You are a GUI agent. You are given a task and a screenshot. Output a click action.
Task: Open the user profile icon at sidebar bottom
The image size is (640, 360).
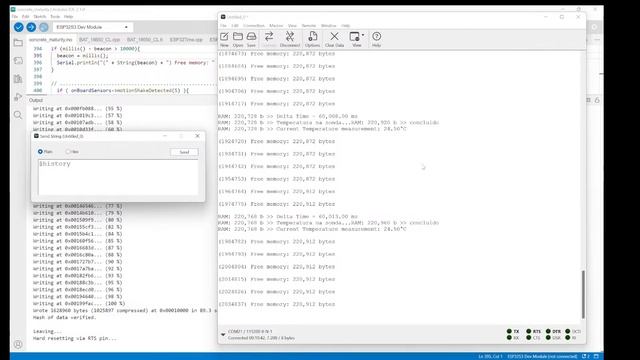click(x=18, y=344)
